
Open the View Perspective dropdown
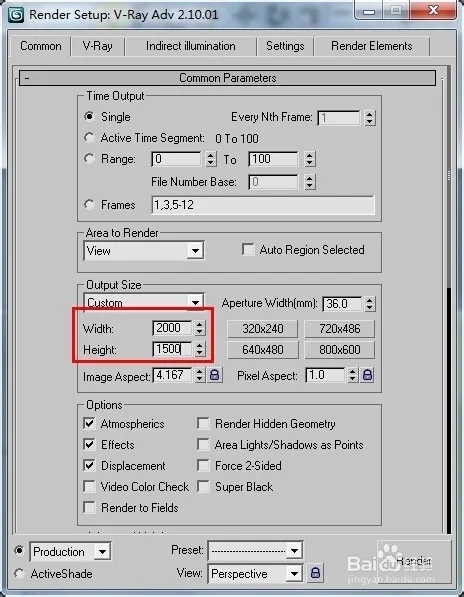pos(255,573)
